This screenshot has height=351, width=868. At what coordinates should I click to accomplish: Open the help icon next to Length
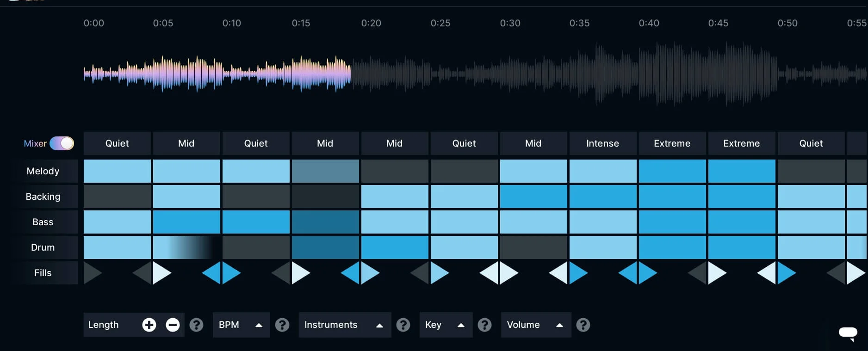tap(196, 325)
